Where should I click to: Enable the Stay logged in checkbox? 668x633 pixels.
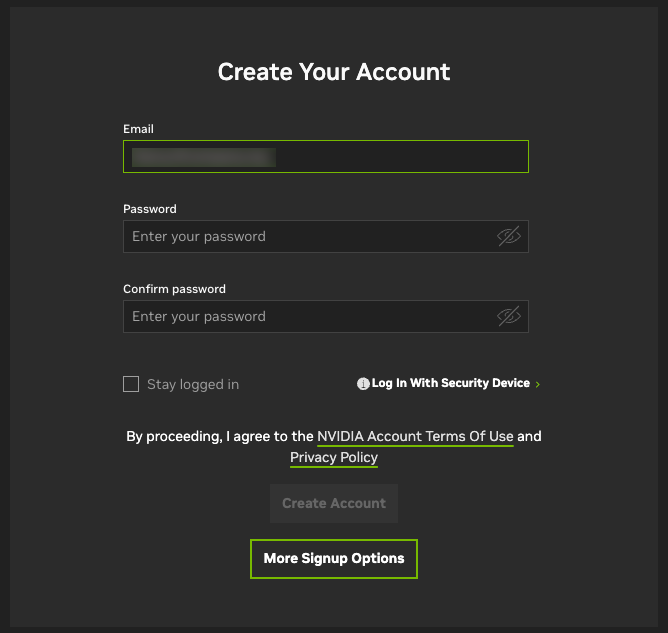(131, 384)
